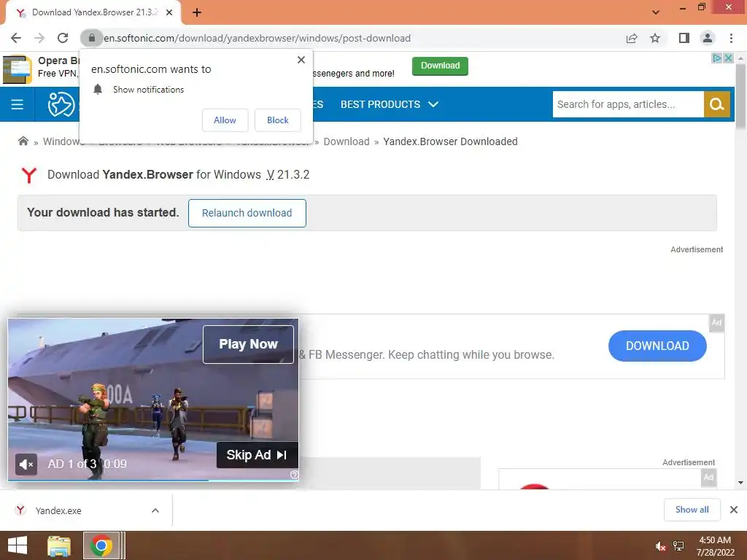Go to the home breadcrumb icon
This screenshot has height=560, width=747.
23,141
